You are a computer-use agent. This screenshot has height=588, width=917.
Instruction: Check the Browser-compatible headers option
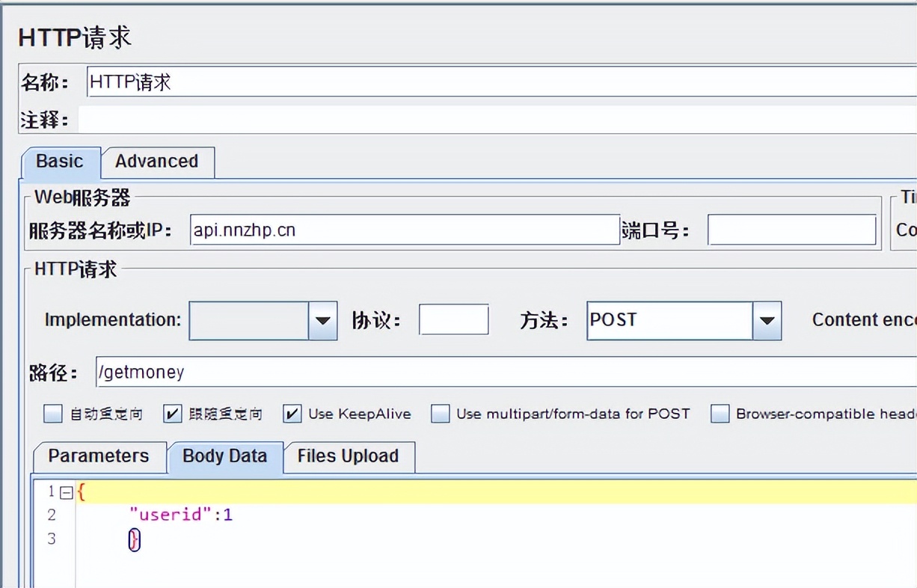(720, 413)
